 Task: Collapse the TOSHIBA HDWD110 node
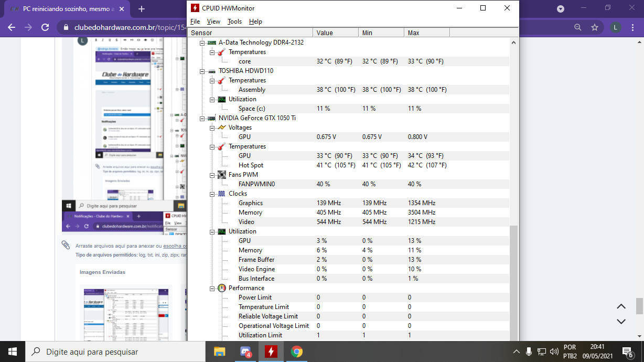coord(202,71)
